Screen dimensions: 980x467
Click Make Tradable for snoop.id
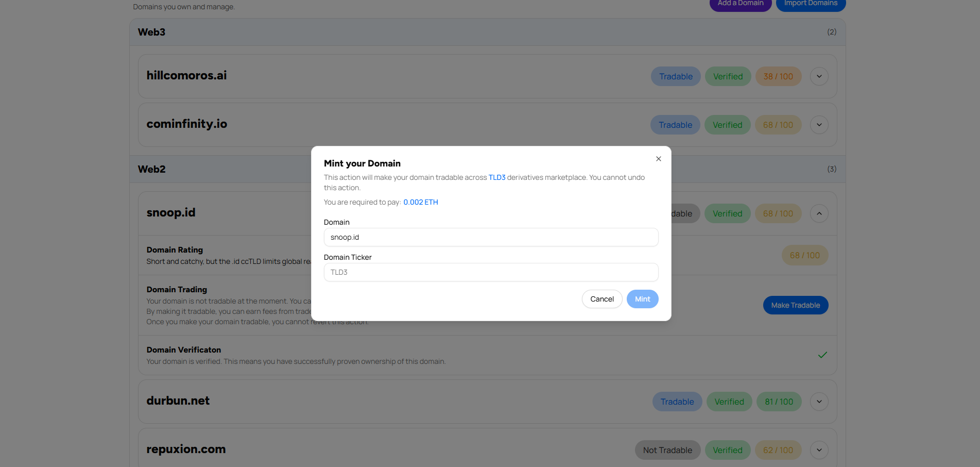click(795, 305)
